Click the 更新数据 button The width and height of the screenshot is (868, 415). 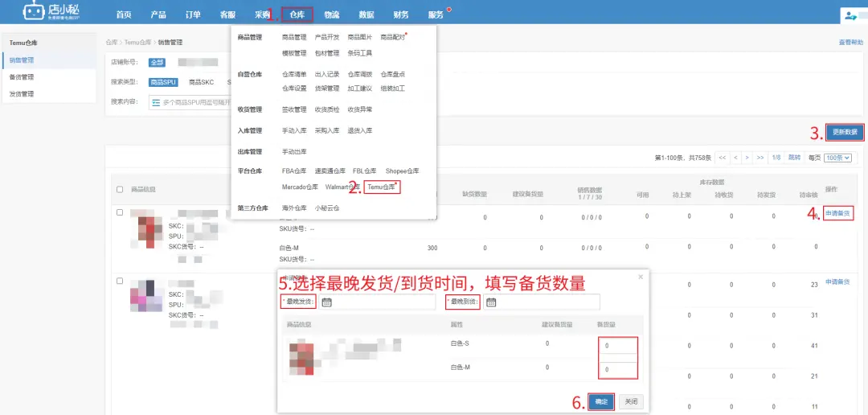click(x=845, y=132)
